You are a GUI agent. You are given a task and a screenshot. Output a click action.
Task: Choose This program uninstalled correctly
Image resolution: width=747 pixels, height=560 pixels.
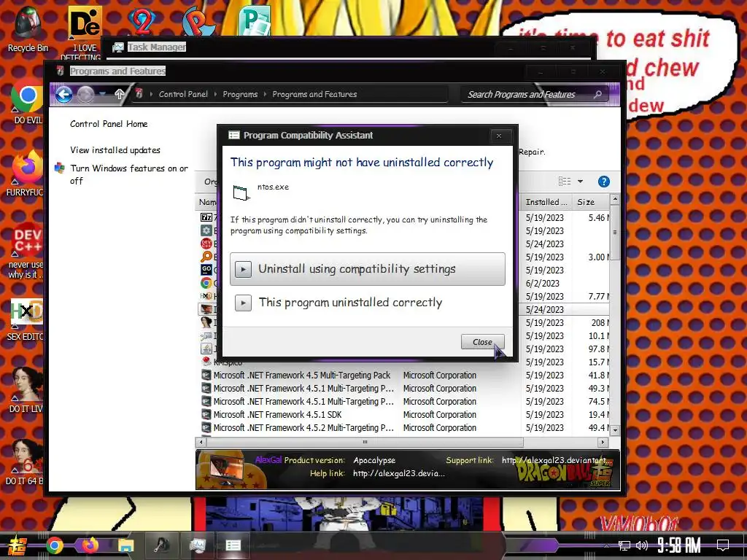click(x=368, y=303)
